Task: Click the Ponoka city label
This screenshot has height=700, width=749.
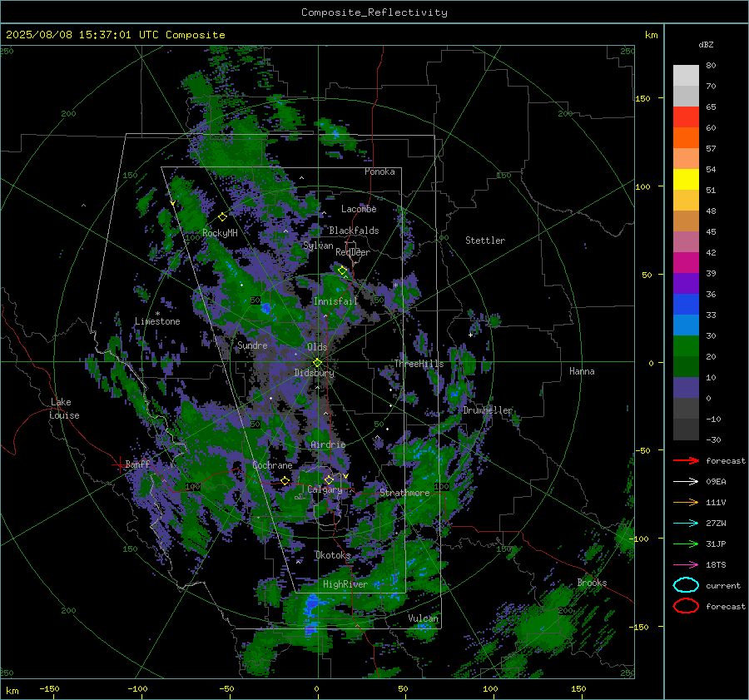Action: pyautogui.click(x=379, y=171)
